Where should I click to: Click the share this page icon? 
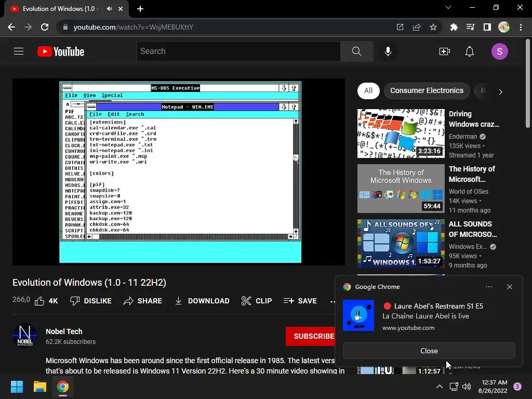pos(417,27)
